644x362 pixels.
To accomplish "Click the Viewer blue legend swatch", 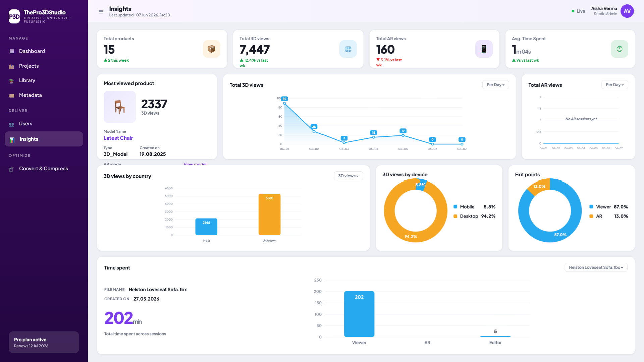I will pyautogui.click(x=591, y=207).
